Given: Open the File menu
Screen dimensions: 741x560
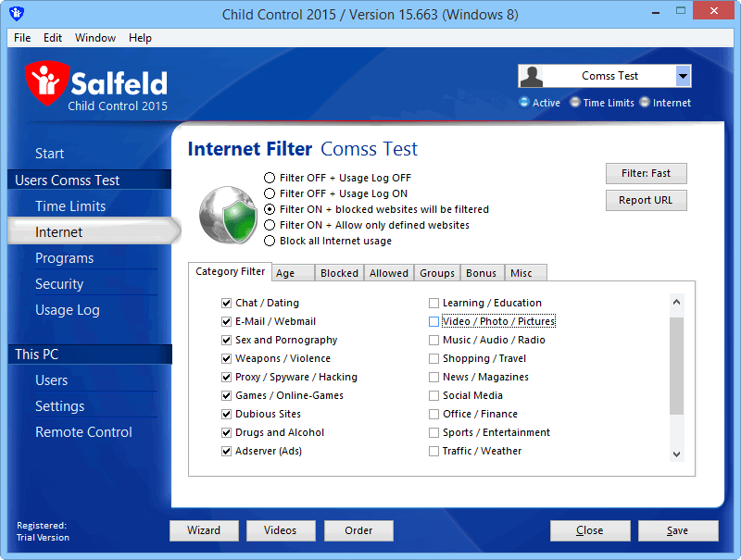Looking at the screenshot, I should (22, 38).
